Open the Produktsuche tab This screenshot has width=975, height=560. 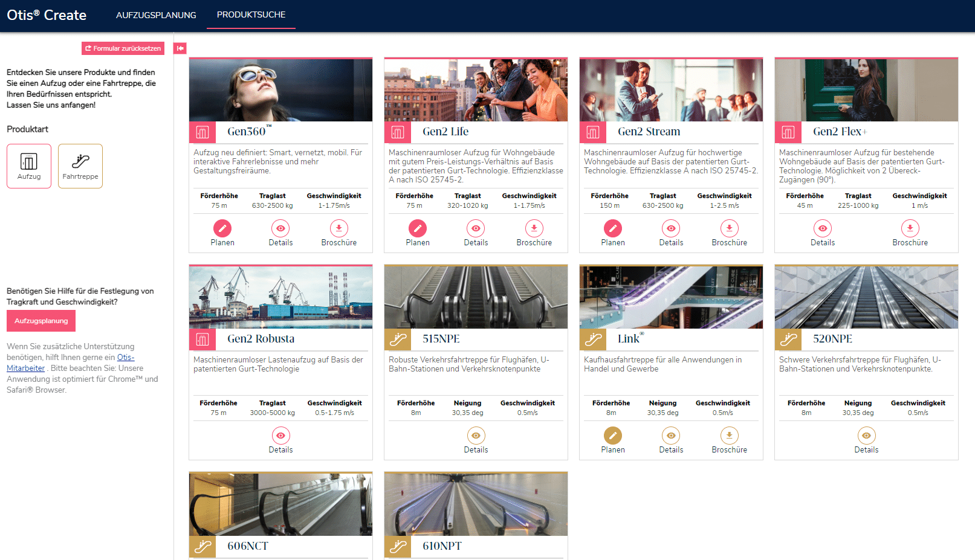pos(251,14)
